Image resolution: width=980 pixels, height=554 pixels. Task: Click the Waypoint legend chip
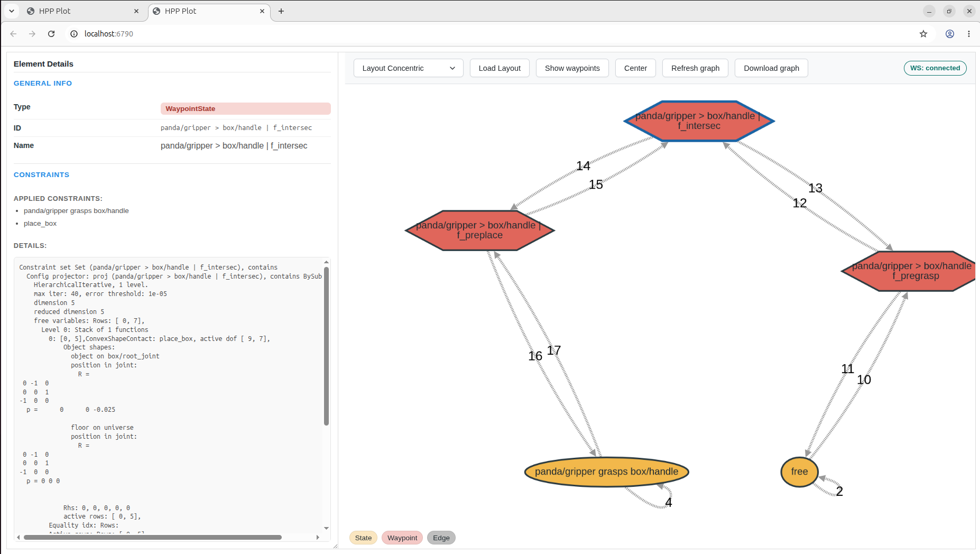coord(402,538)
